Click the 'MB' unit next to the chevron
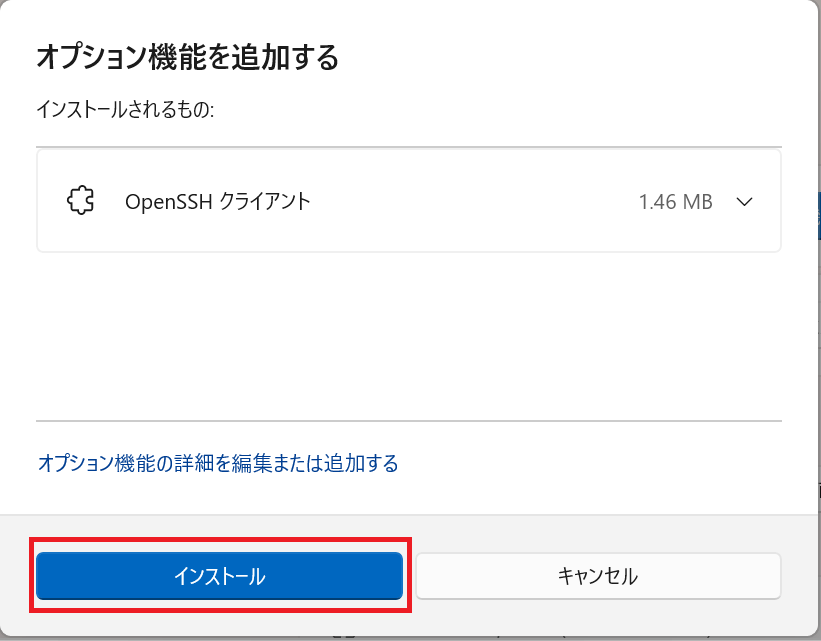The image size is (821, 641). coord(696,202)
